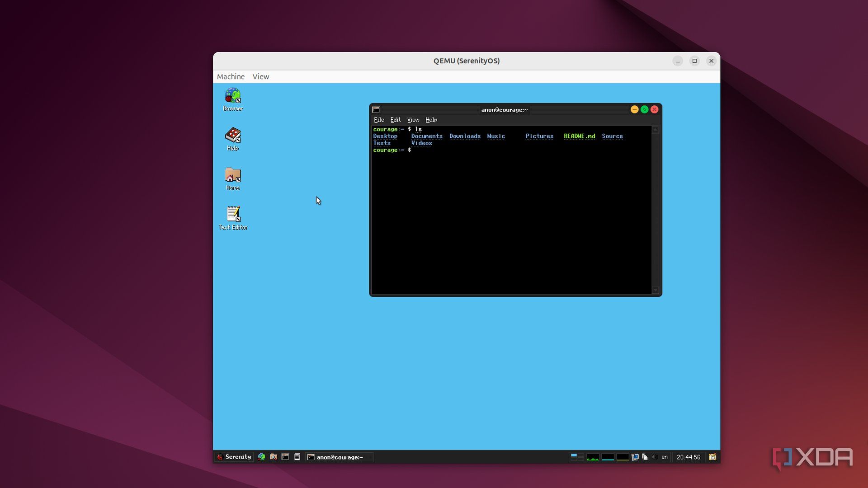Open File Manager from taskbar quick launch
This screenshot has height=488, width=868.
[273, 457]
